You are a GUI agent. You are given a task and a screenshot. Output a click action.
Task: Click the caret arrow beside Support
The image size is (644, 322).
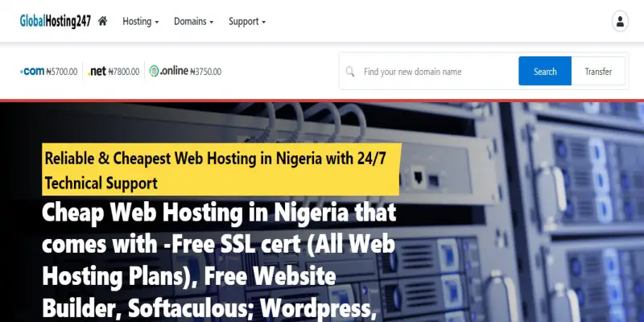[264, 23]
